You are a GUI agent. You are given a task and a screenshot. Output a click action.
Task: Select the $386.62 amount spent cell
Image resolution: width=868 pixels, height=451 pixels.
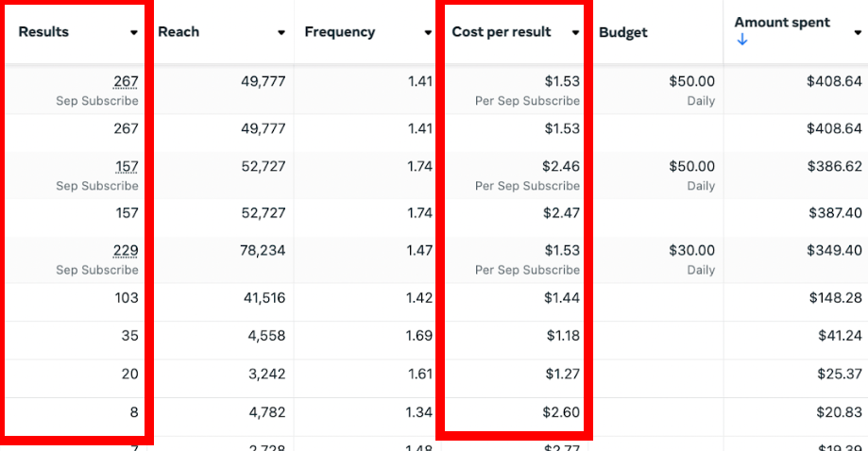click(835, 166)
